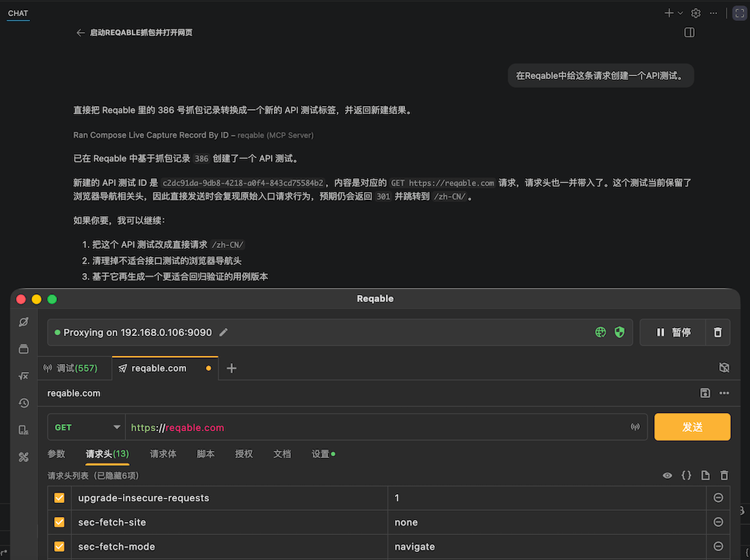Toggle hidden headers with the eye icon

pyautogui.click(x=667, y=475)
